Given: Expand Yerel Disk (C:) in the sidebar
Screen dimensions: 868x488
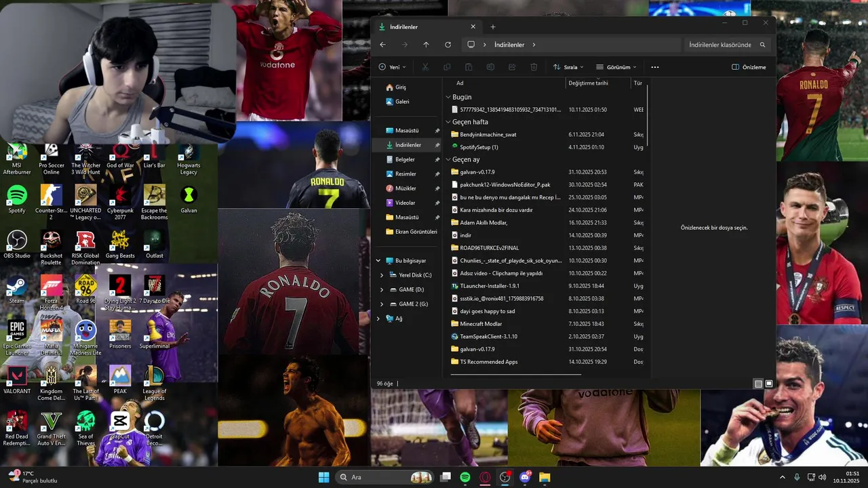Looking at the screenshot, I should point(382,275).
